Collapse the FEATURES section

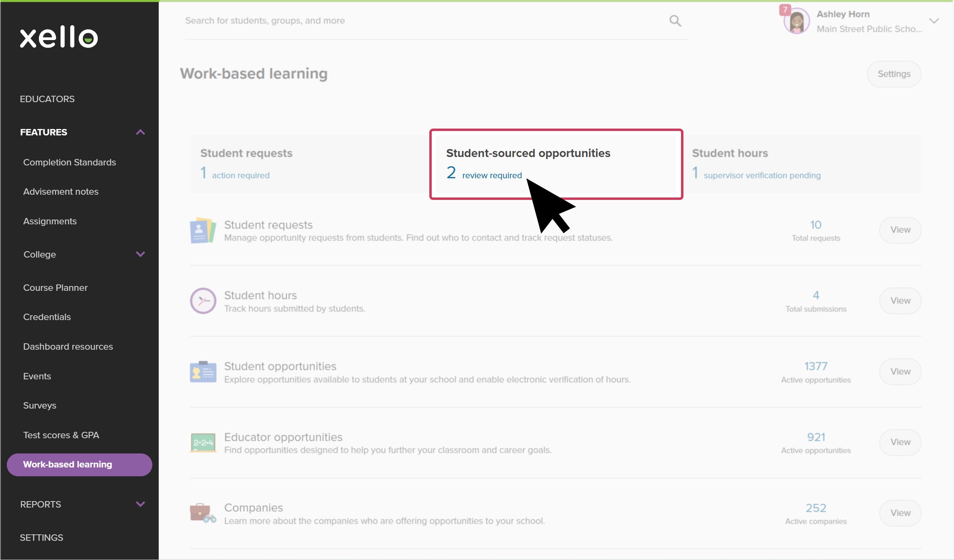pos(140,132)
